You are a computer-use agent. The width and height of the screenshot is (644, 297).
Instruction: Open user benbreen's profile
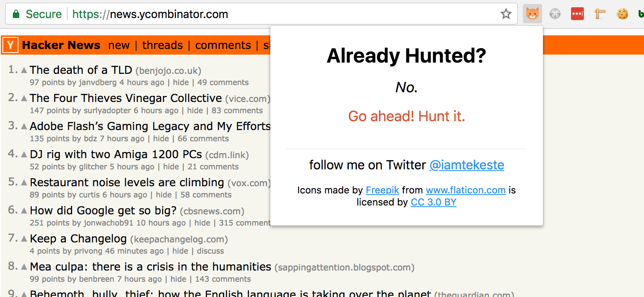[x=96, y=279]
